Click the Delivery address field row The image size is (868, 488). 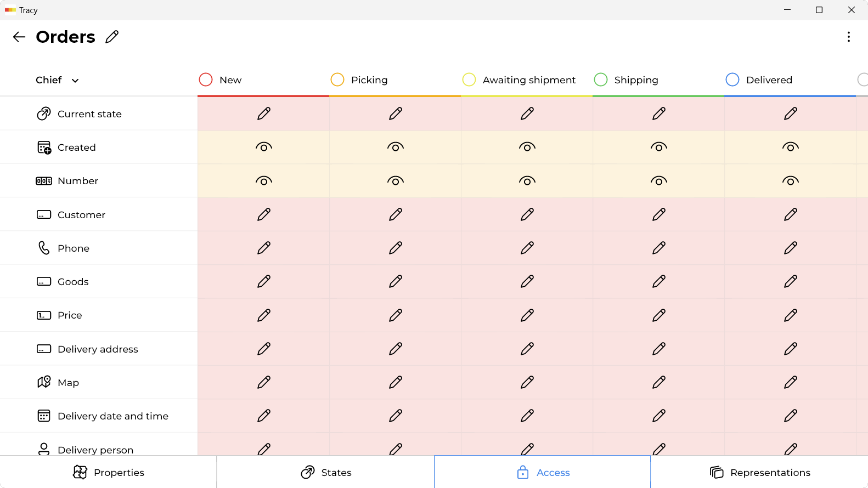pyautogui.click(x=99, y=349)
